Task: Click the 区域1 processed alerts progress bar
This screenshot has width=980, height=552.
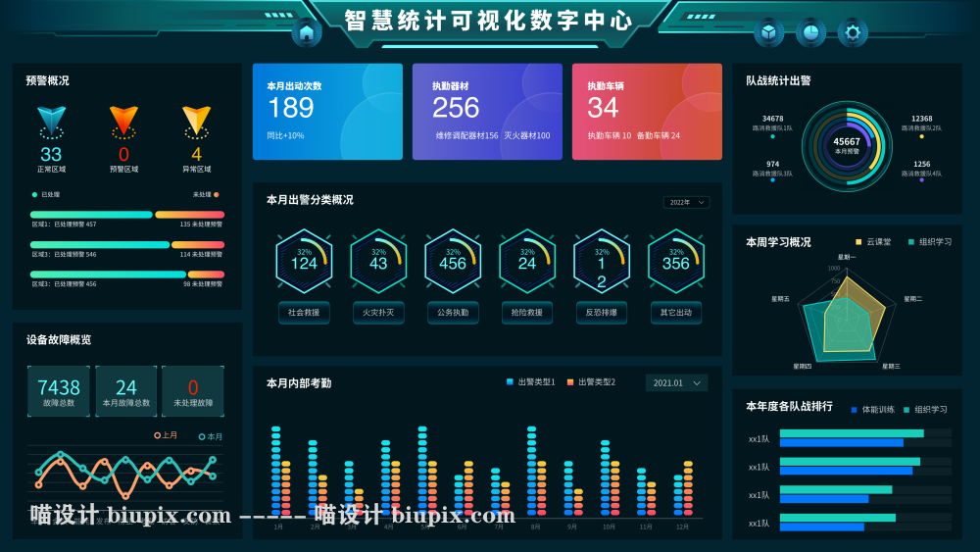Action: click(x=91, y=215)
